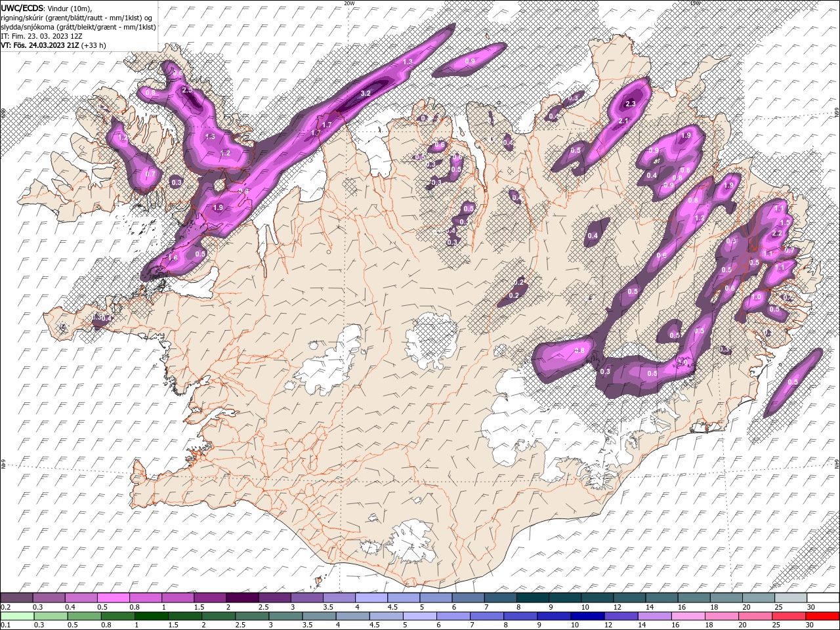Click the 'slydda/snjókoma' legend description line
This screenshot has height=630, width=840.
pyautogui.click(x=79, y=27)
